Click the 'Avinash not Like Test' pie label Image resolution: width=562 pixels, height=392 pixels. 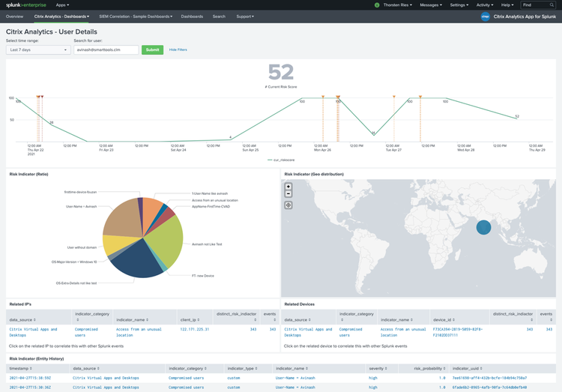207,244
